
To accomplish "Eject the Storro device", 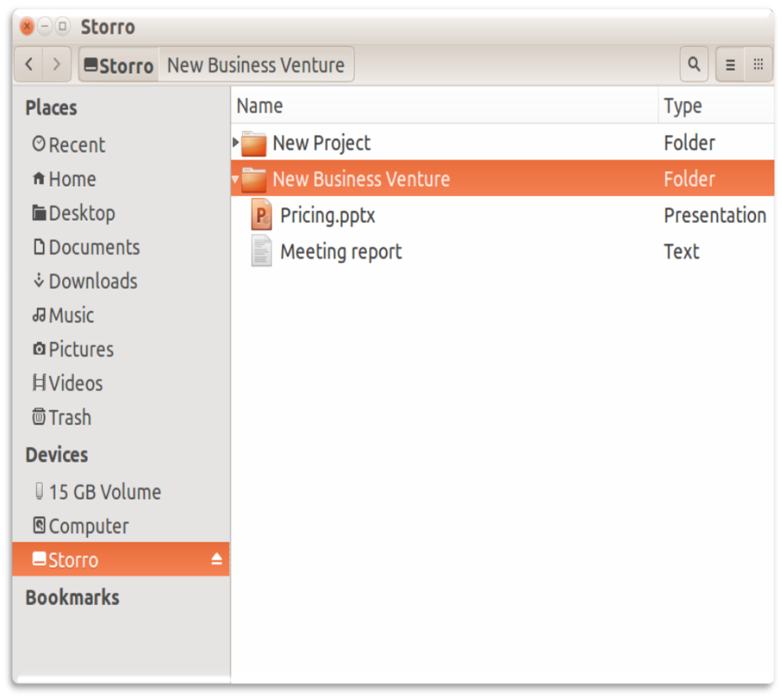I will (216, 559).
